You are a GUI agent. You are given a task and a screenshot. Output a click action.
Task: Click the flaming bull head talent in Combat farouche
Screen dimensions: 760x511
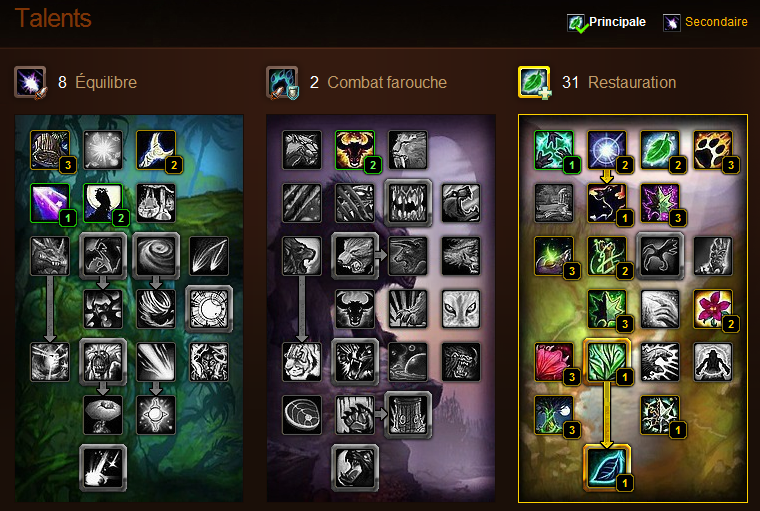355,150
